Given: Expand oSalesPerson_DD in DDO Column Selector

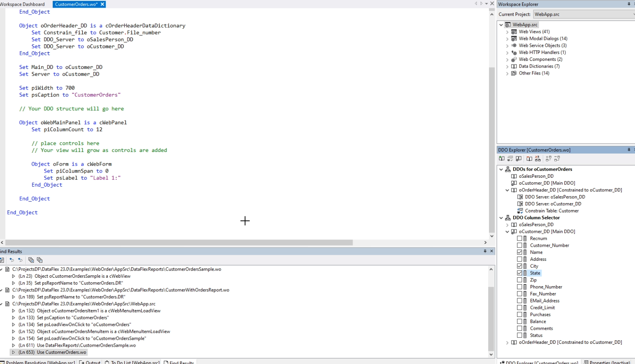Looking at the screenshot, I should click(x=507, y=225).
